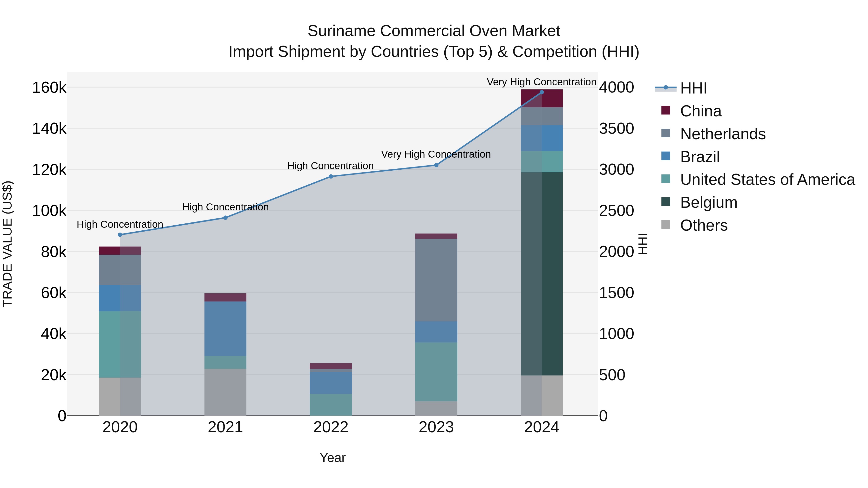Click the United States segment in 2020 bar

[x=120, y=344]
